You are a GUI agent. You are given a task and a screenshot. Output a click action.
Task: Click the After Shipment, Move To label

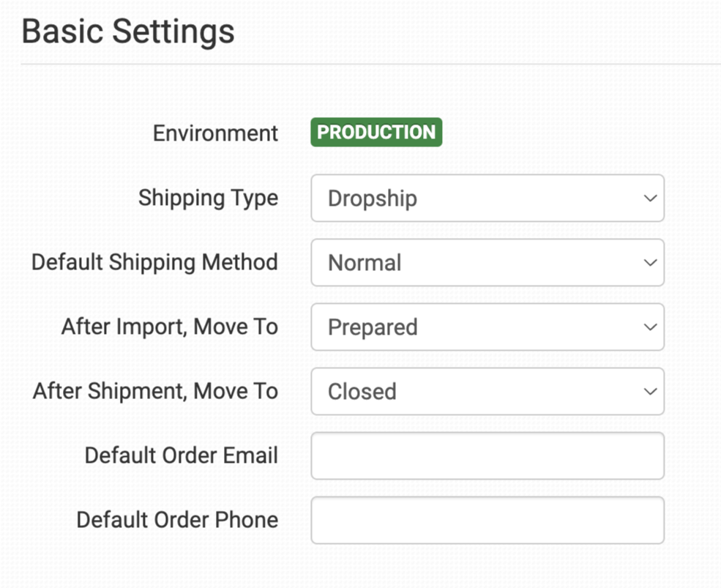[x=155, y=391]
